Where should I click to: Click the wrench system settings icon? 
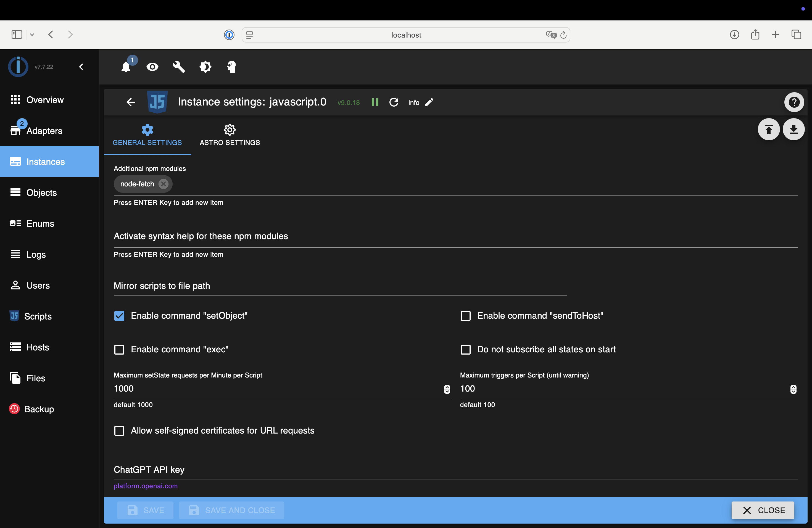click(179, 67)
